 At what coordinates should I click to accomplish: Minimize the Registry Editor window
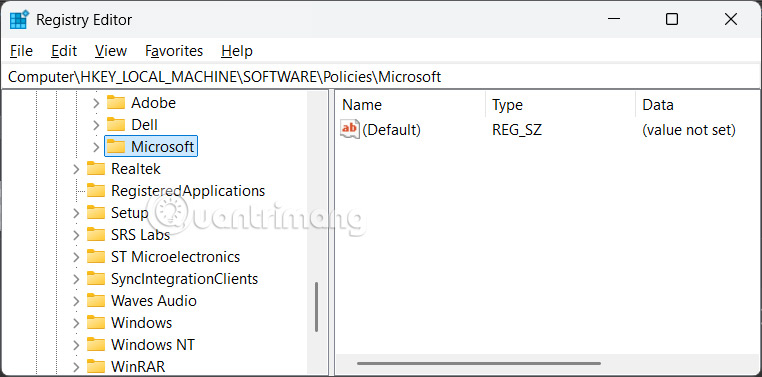tap(613, 19)
